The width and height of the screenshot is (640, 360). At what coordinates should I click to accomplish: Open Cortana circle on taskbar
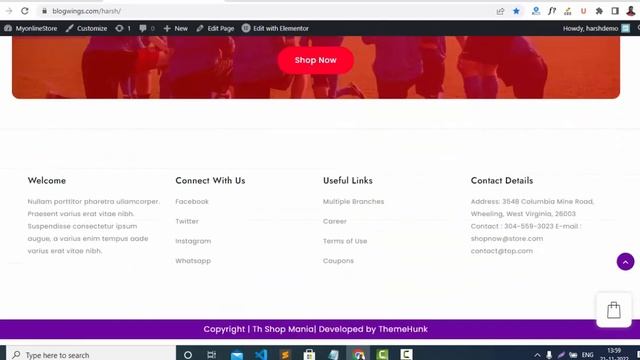pyautogui.click(x=188, y=355)
